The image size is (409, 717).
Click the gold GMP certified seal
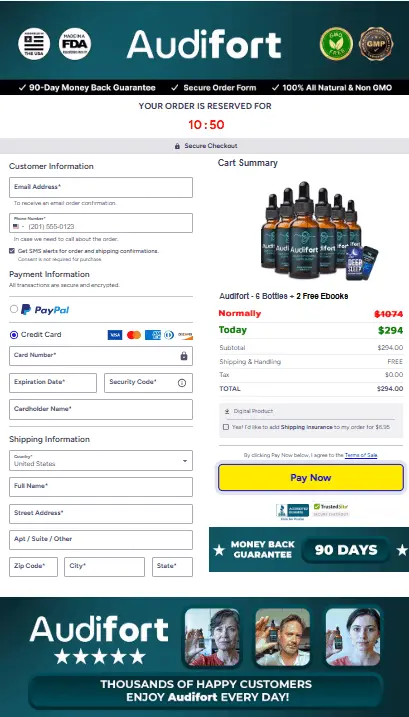point(376,44)
